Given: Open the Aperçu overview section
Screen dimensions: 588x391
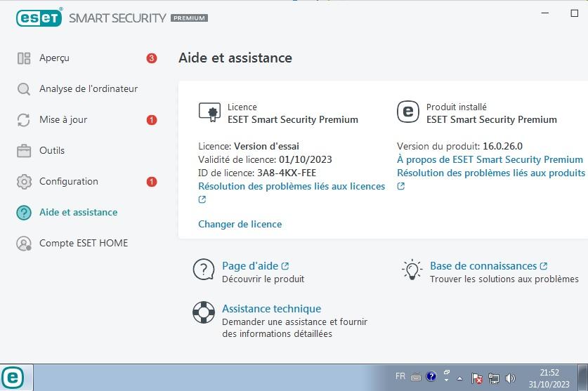Looking at the screenshot, I should (x=54, y=58).
